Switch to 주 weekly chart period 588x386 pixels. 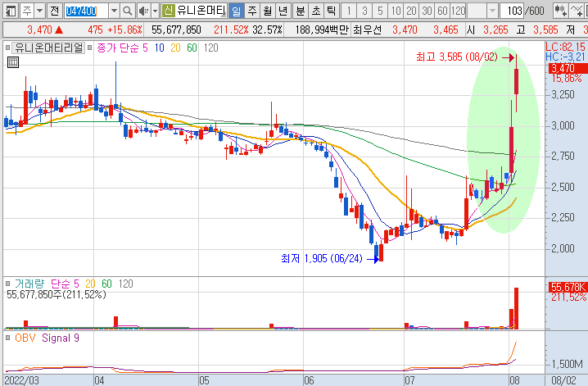(x=252, y=11)
